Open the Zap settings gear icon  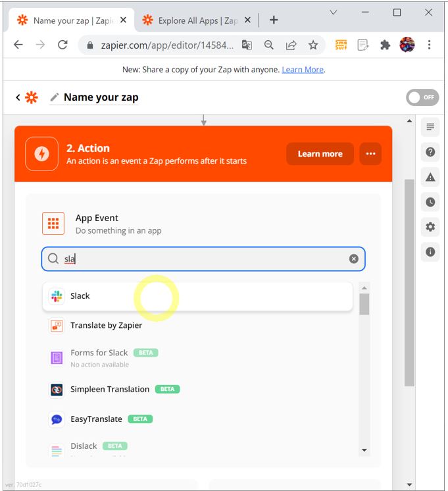tap(430, 226)
